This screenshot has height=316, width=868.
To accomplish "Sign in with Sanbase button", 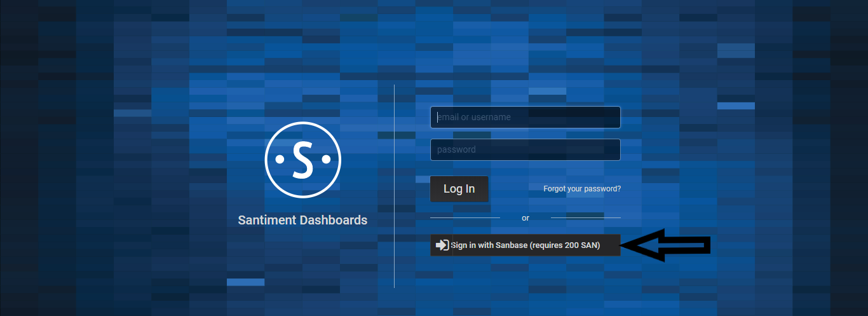I will coord(525,245).
